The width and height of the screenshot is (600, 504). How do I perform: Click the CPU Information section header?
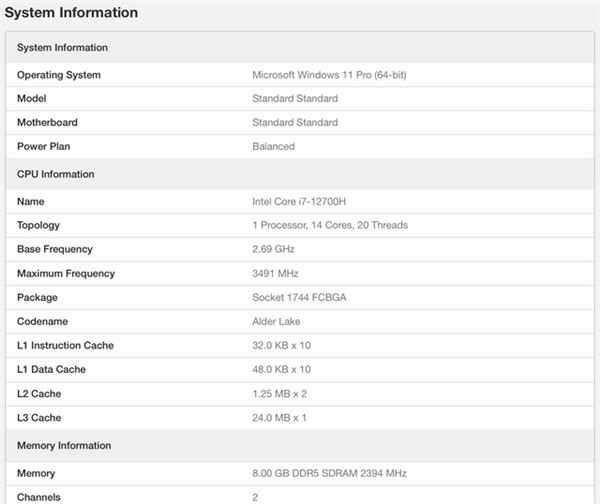(x=55, y=174)
